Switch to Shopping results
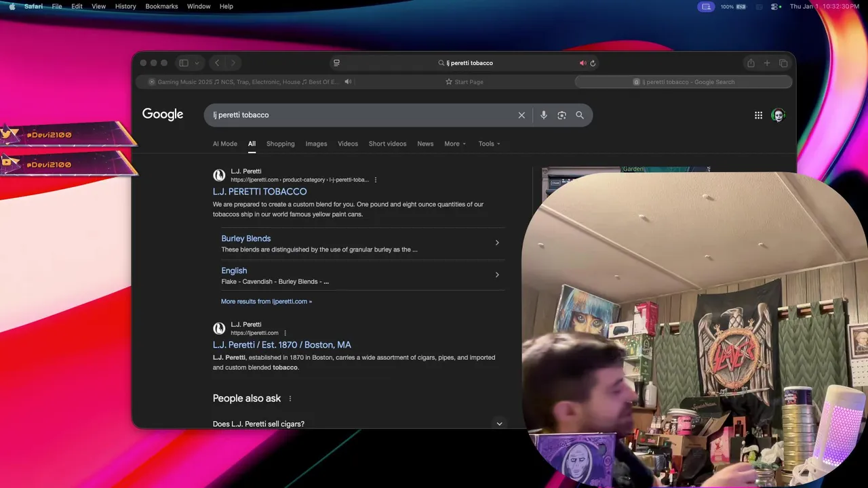 [281, 144]
